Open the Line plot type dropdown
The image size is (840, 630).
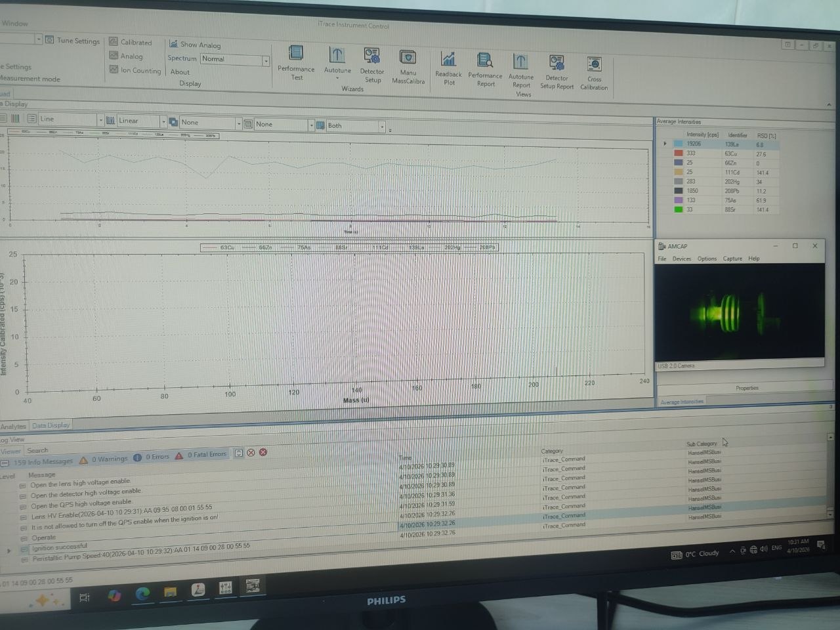[71, 119]
